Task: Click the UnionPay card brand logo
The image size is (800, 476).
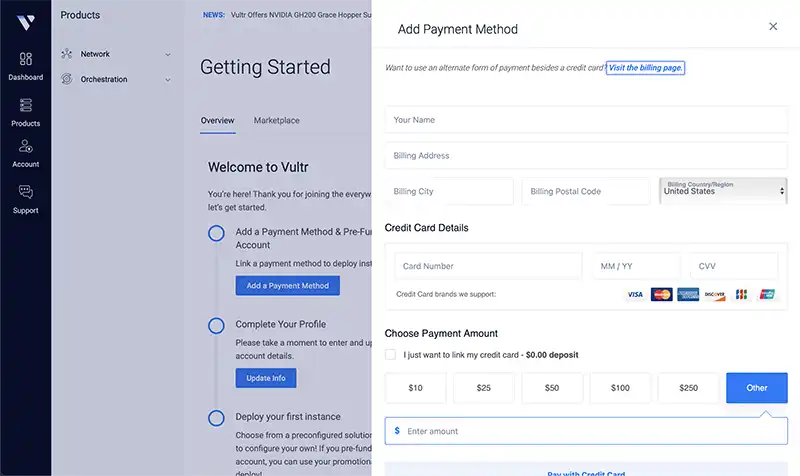Action: coord(767,294)
